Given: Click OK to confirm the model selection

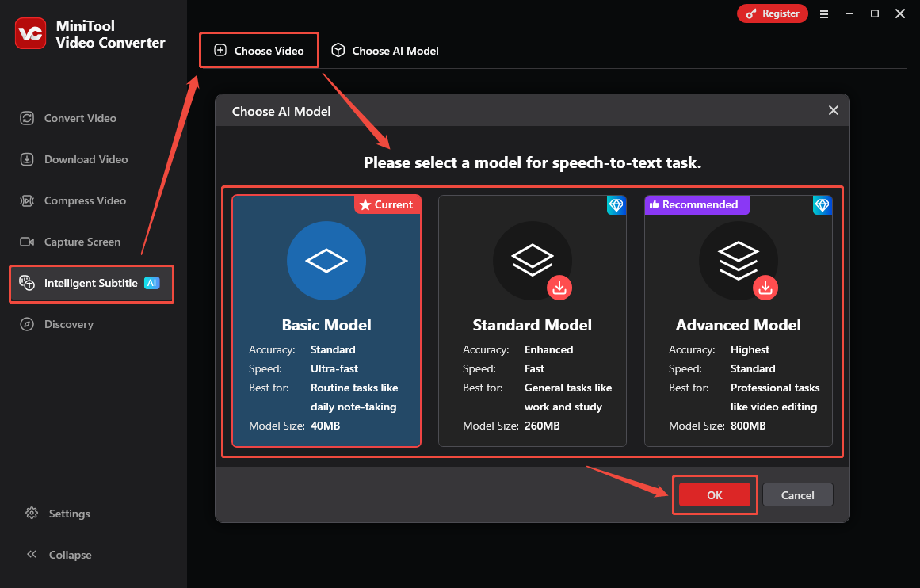Looking at the screenshot, I should pyautogui.click(x=714, y=494).
